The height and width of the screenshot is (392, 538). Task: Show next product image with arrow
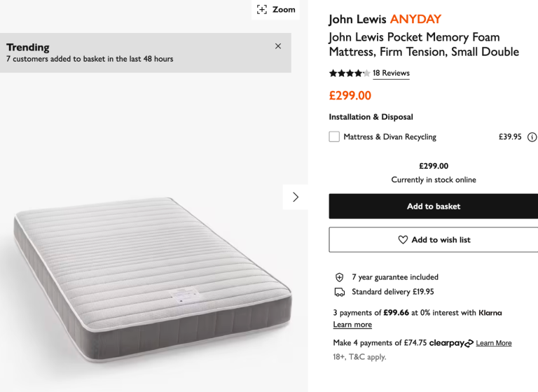tap(296, 197)
